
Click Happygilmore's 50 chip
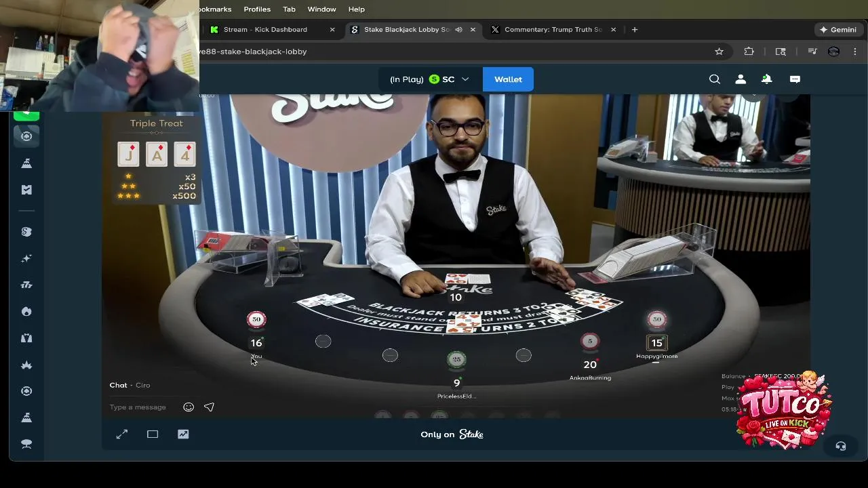point(656,319)
